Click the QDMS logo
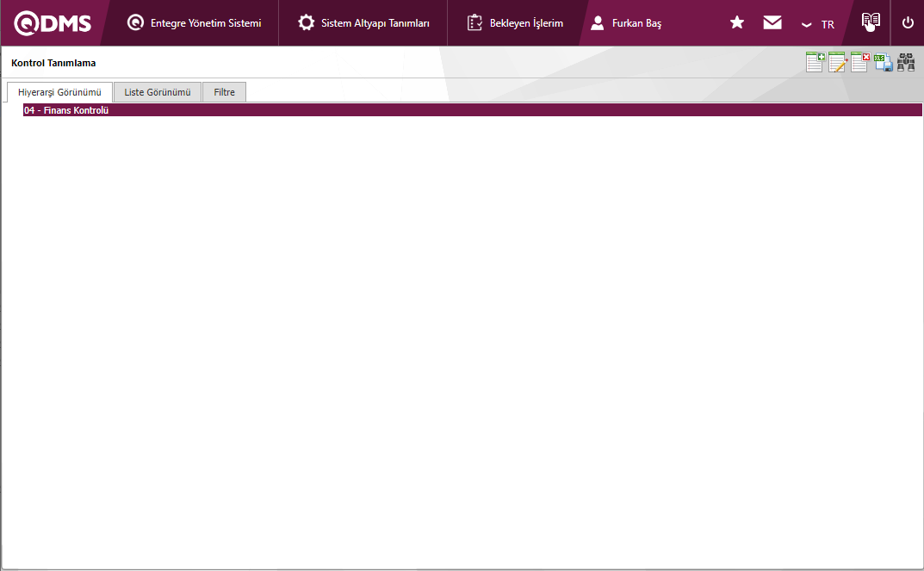The width and height of the screenshot is (924, 571). click(53, 23)
